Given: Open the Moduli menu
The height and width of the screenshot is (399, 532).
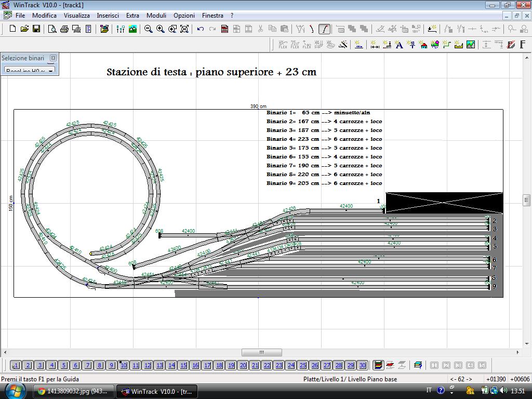Looking at the screenshot, I should [x=156, y=16].
